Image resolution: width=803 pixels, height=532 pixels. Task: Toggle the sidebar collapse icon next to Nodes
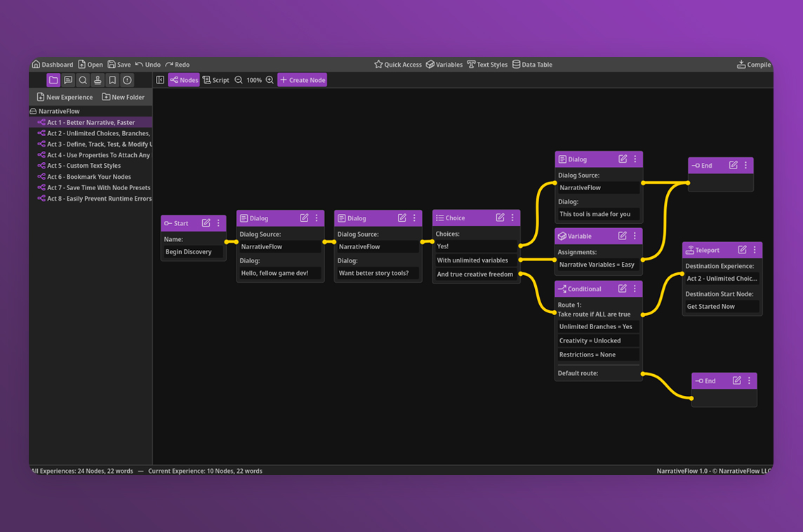(161, 80)
